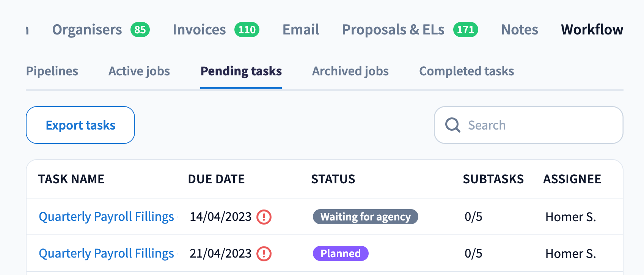Click the search magnifier icon
The height and width of the screenshot is (275, 644).
pos(452,125)
